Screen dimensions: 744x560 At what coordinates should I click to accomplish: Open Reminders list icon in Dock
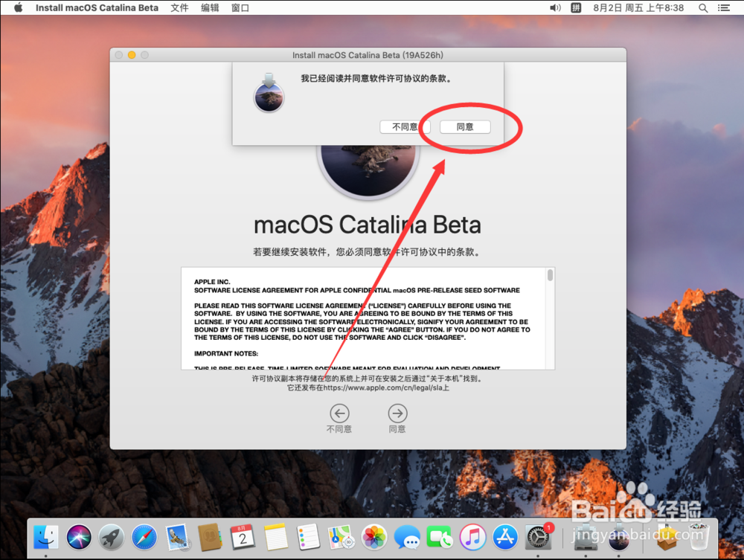coord(308,537)
